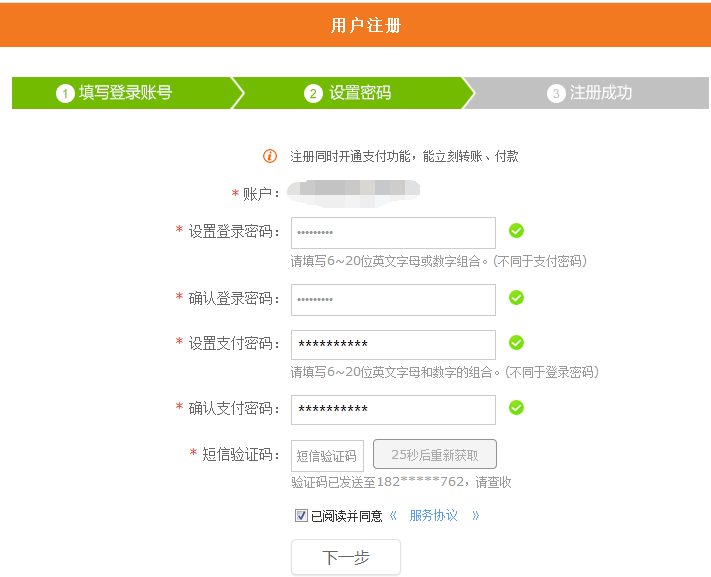The width and height of the screenshot is (711, 577).
Task: Click green checkmark beside 确认登录密码 field
Action: (516, 298)
